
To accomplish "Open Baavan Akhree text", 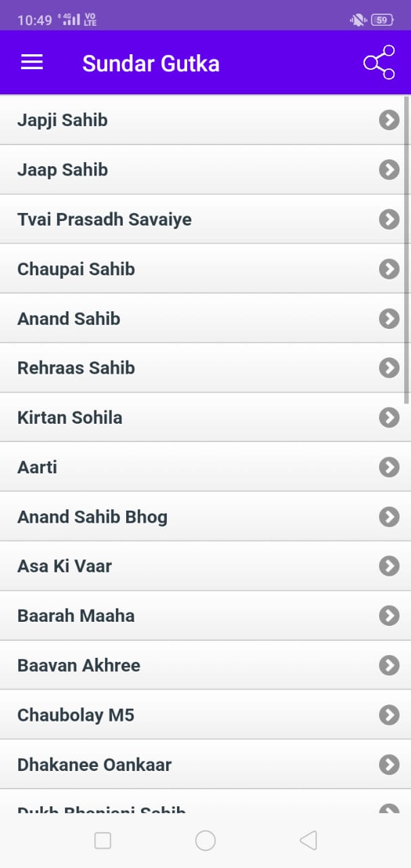I will (79, 665).
